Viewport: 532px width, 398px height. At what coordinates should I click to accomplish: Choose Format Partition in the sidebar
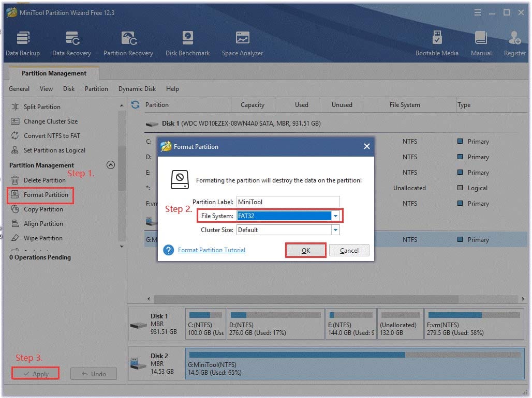[x=46, y=195]
